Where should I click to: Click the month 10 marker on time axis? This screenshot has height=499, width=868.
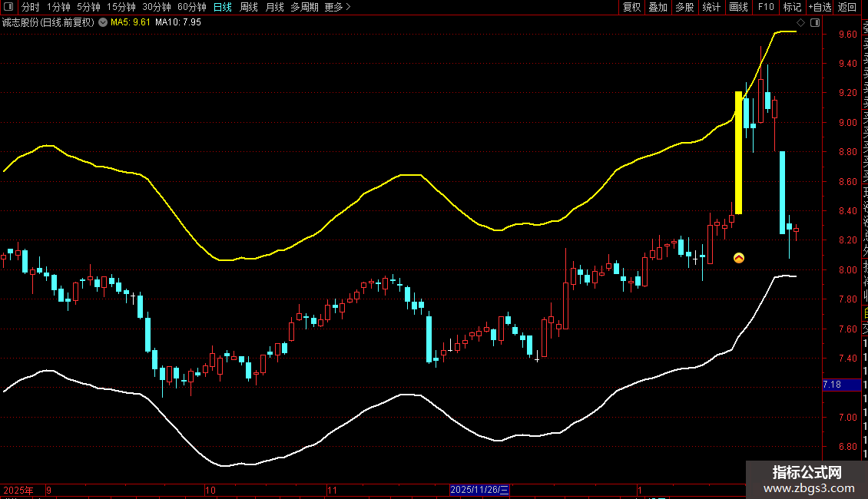210,490
